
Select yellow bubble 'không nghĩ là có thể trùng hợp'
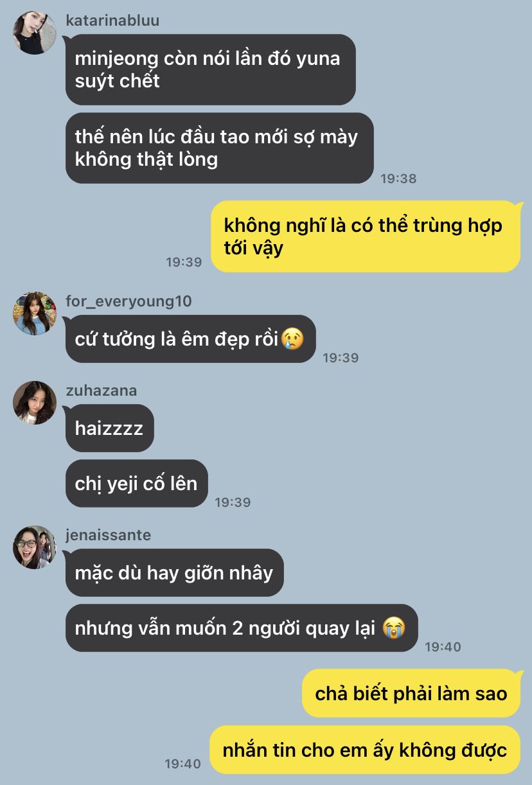366,236
